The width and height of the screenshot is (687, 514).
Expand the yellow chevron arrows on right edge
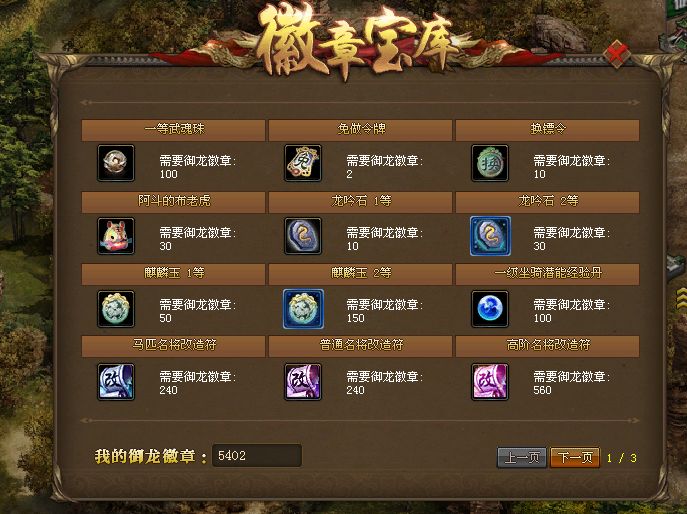tap(680, 299)
